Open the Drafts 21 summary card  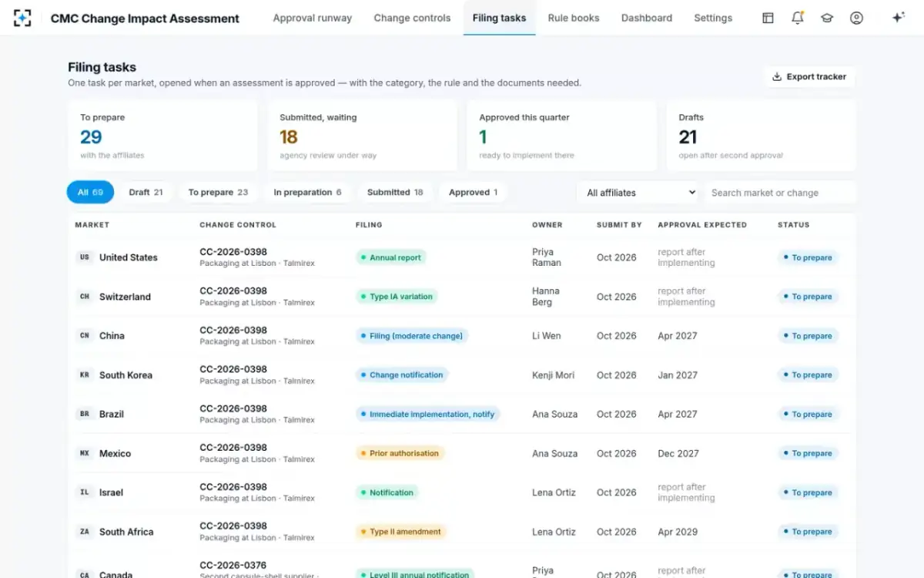(761, 136)
